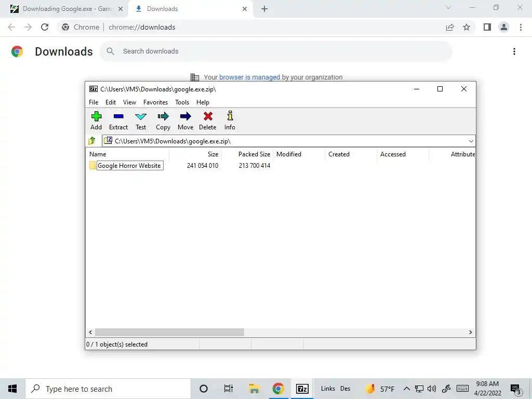Open Chrome three-dot main menu
This screenshot has width=532, height=399.
pyautogui.click(x=521, y=27)
